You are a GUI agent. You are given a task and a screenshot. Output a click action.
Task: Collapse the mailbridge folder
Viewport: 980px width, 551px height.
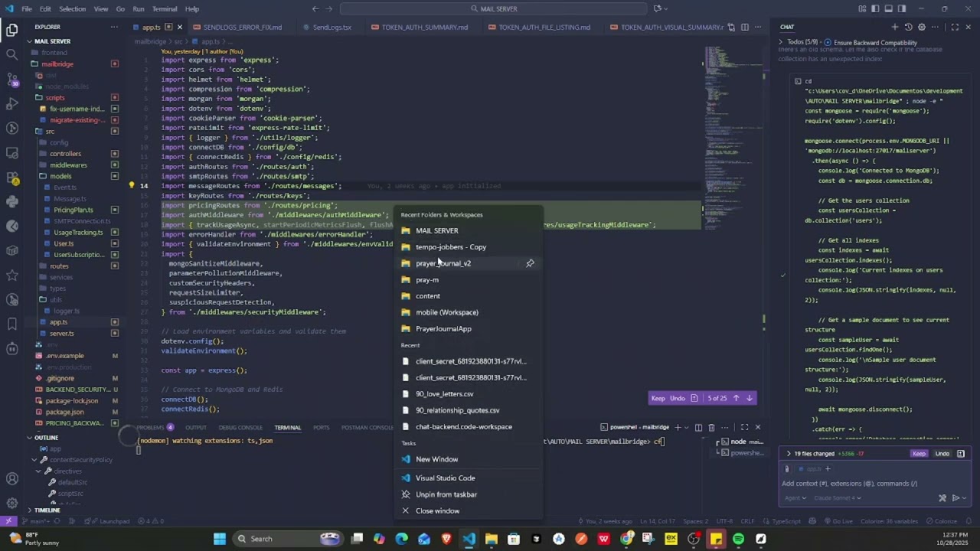pos(57,64)
